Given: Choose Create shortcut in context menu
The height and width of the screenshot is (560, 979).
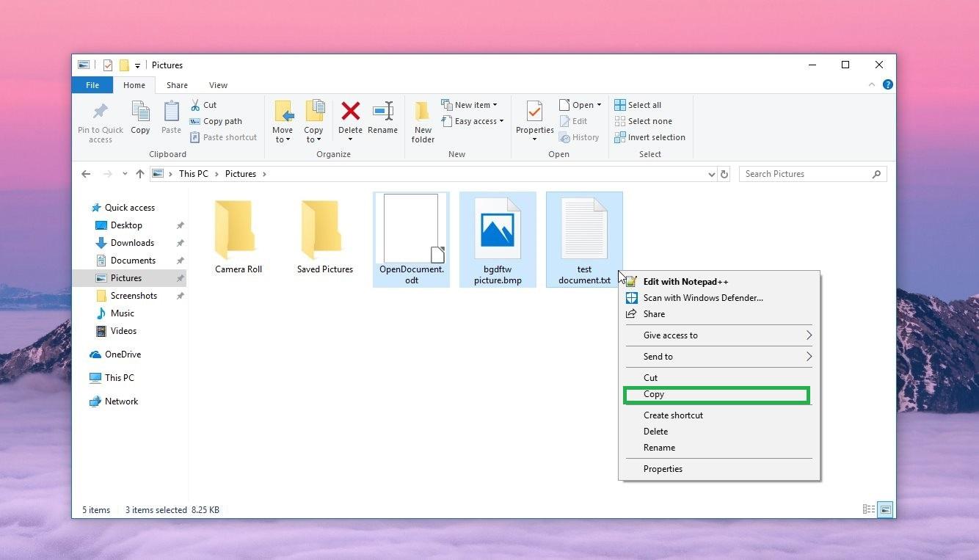Looking at the screenshot, I should point(719,415).
